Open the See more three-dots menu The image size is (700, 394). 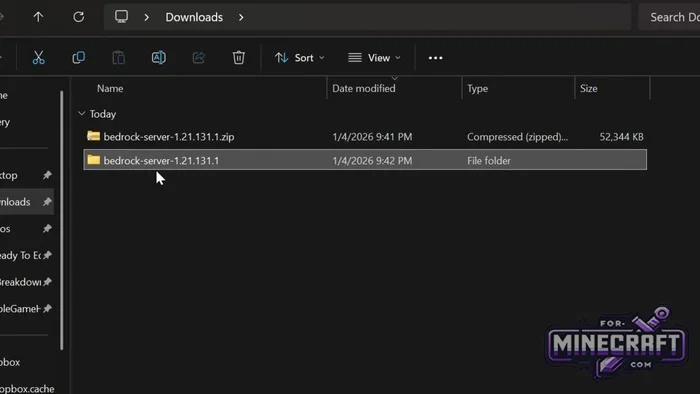click(436, 58)
